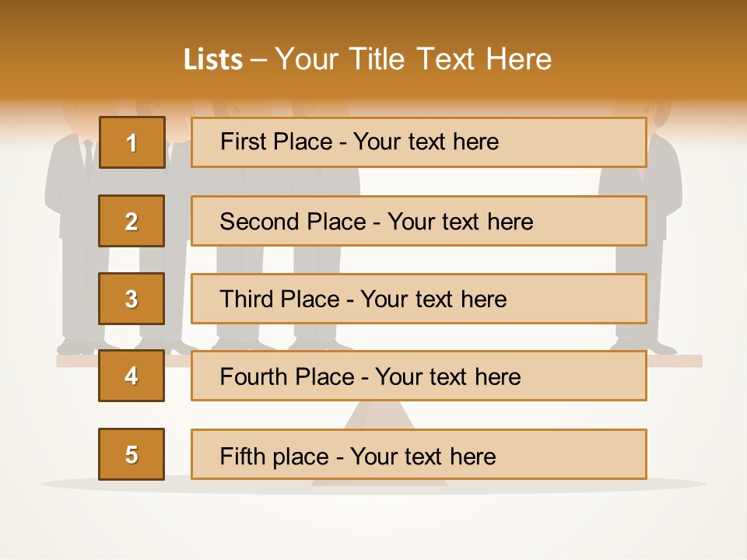
Task: Click the number 1 box
Action: pos(132,142)
